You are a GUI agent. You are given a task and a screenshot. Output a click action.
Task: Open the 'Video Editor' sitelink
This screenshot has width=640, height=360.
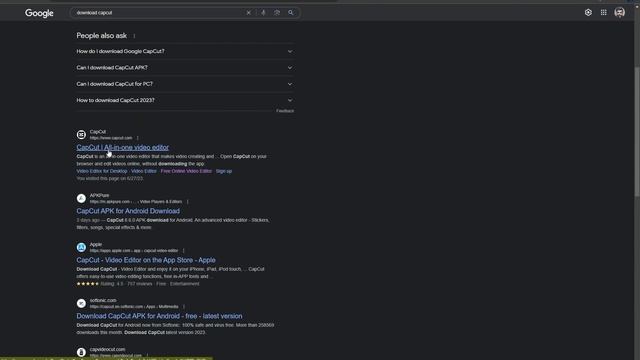[144, 171]
